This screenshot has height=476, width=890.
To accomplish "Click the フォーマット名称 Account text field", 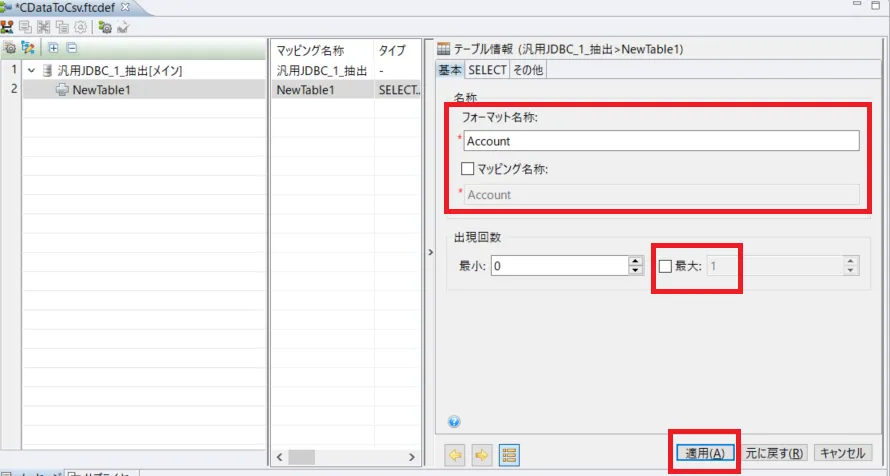I will click(x=661, y=141).
